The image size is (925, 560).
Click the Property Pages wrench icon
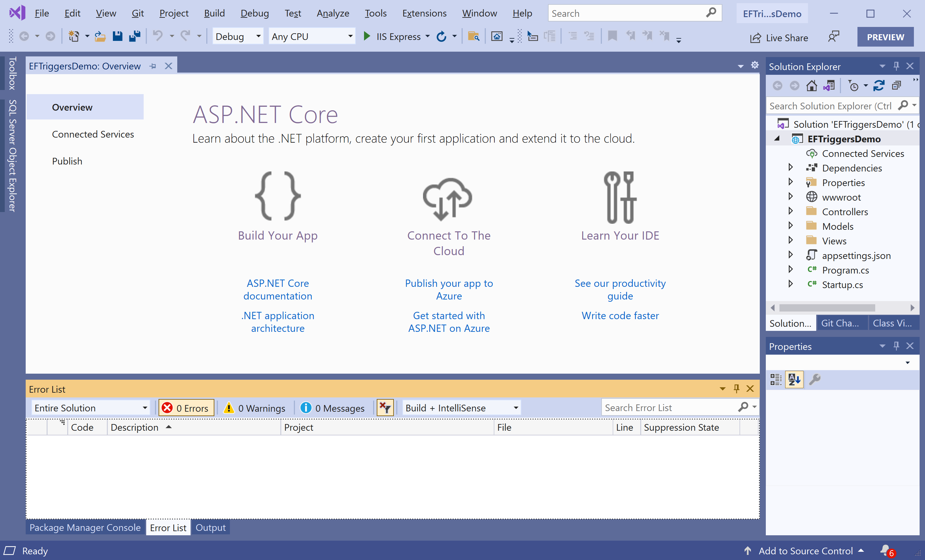tap(814, 380)
